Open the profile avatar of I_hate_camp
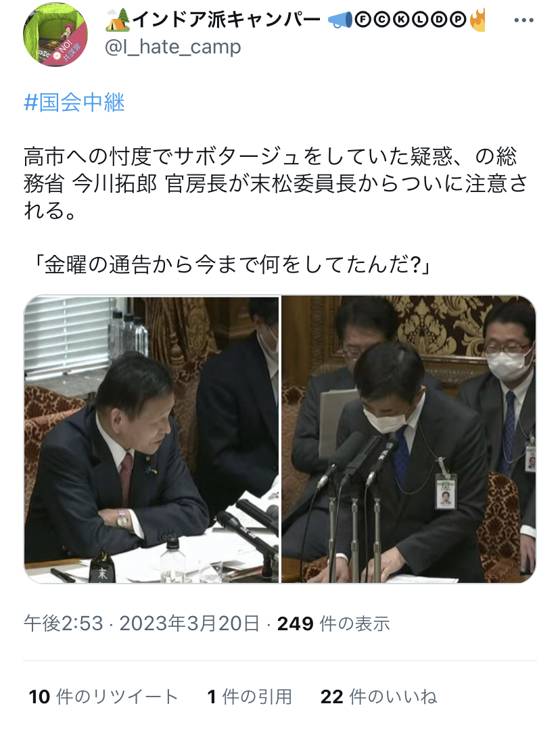 (x=55, y=34)
